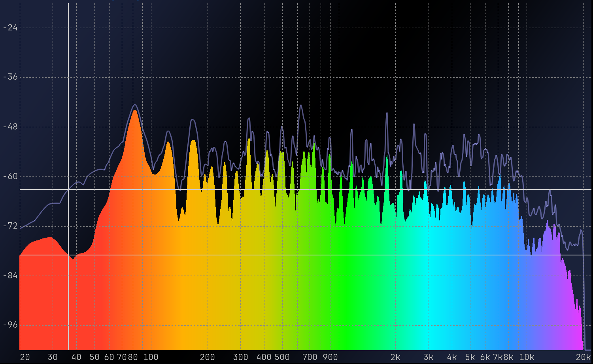Click the -36 dB level label
The image size is (593, 364).
coord(10,77)
